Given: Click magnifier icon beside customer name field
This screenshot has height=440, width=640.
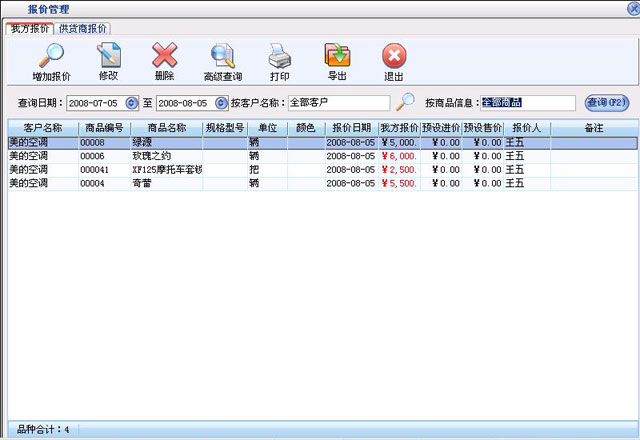Looking at the screenshot, I should coord(405,102).
